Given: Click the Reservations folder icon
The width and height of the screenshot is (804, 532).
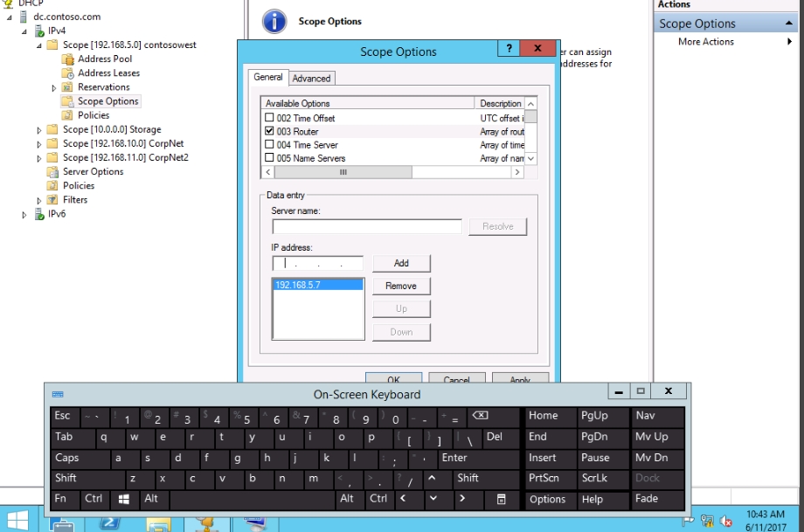Looking at the screenshot, I should tap(68, 86).
